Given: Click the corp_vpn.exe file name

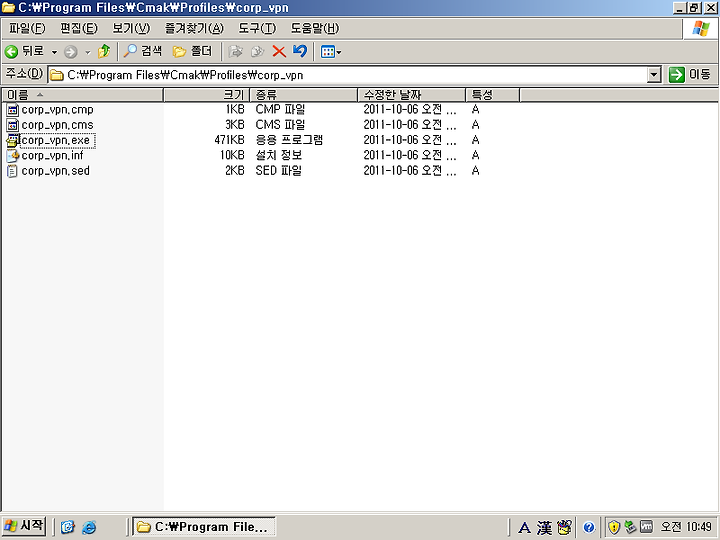Looking at the screenshot, I should 57,141.
